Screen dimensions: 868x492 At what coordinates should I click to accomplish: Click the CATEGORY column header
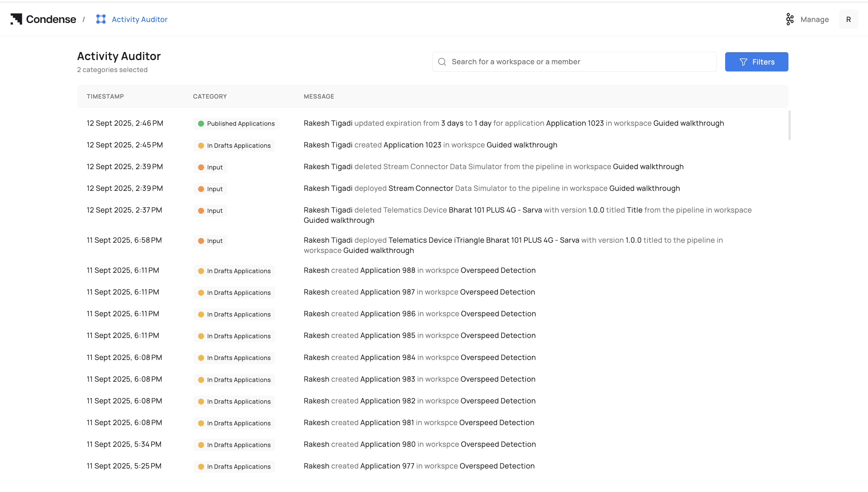point(210,96)
